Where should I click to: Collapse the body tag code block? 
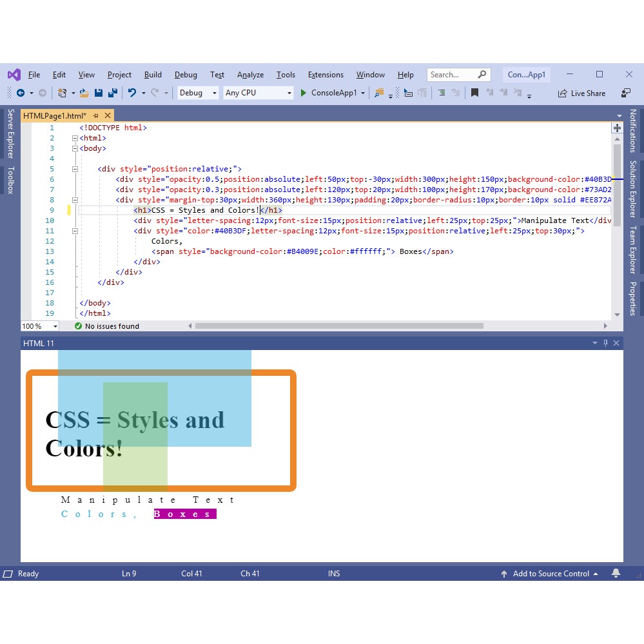pyautogui.click(x=75, y=148)
